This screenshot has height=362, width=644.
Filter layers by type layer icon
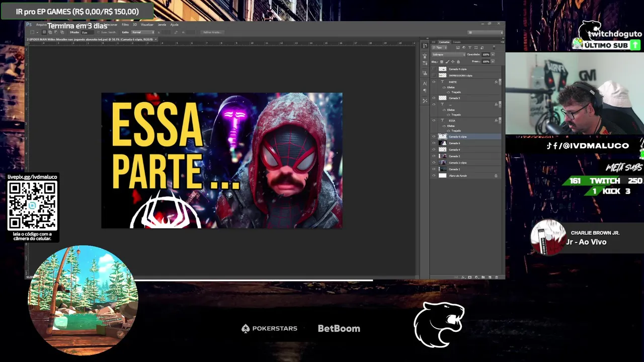coord(470,48)
